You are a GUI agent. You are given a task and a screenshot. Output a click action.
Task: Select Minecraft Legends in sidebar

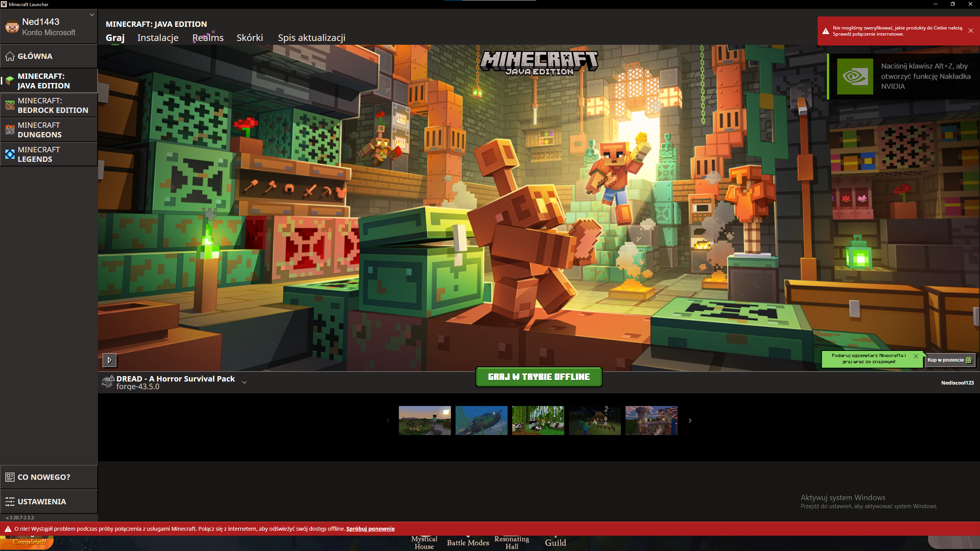49,154
